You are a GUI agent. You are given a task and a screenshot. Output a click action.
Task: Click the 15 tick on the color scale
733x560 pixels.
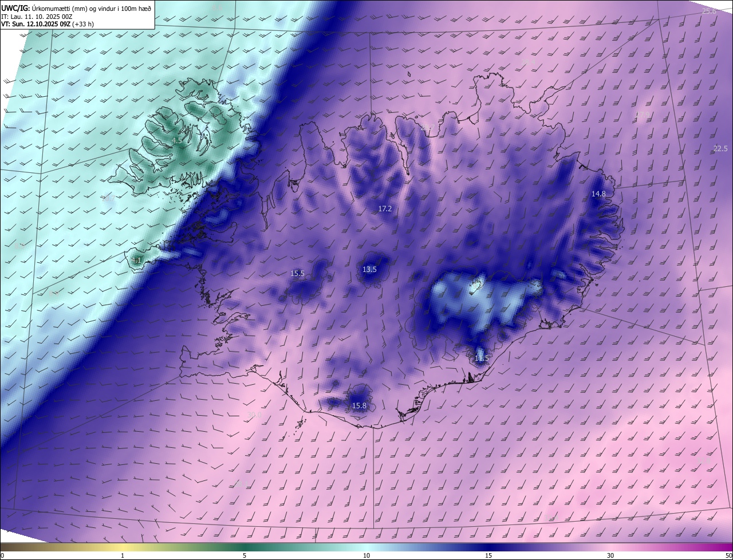click(x=488, y=555)
